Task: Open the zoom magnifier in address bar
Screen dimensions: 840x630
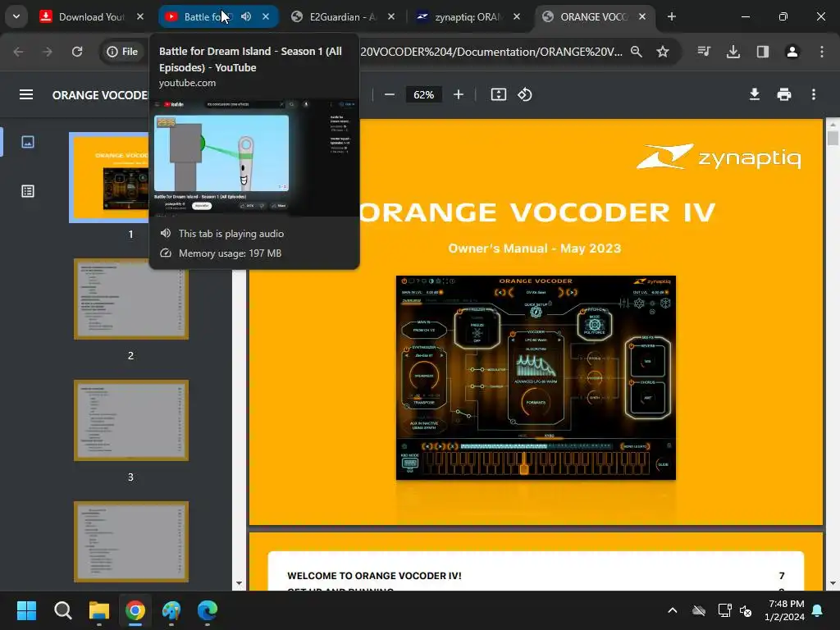Action: (x=637, y=52)
